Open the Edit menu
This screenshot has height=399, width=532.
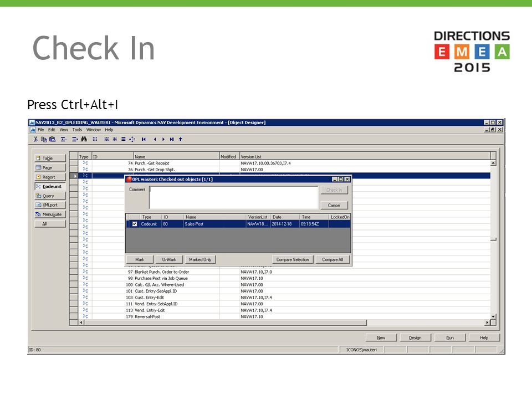point(51,130)
